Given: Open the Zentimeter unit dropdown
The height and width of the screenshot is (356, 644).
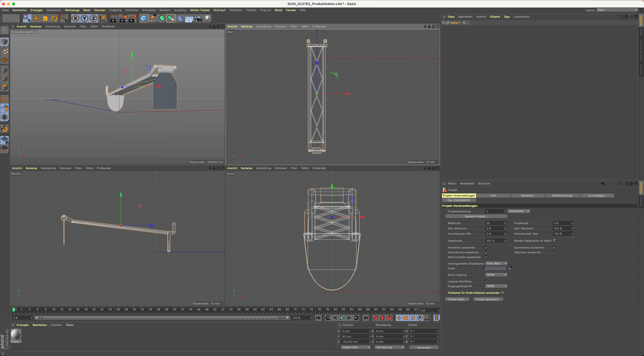Looking at the screenshot, I should [519, 211].
